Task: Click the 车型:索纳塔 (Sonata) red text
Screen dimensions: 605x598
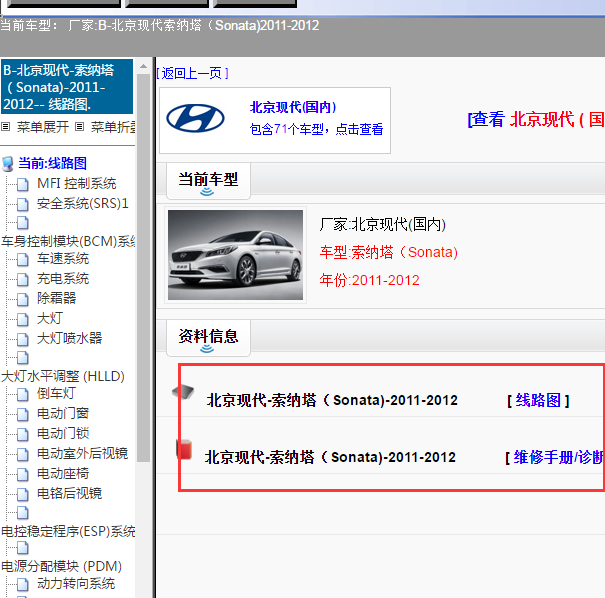Action: pos(389,253)
